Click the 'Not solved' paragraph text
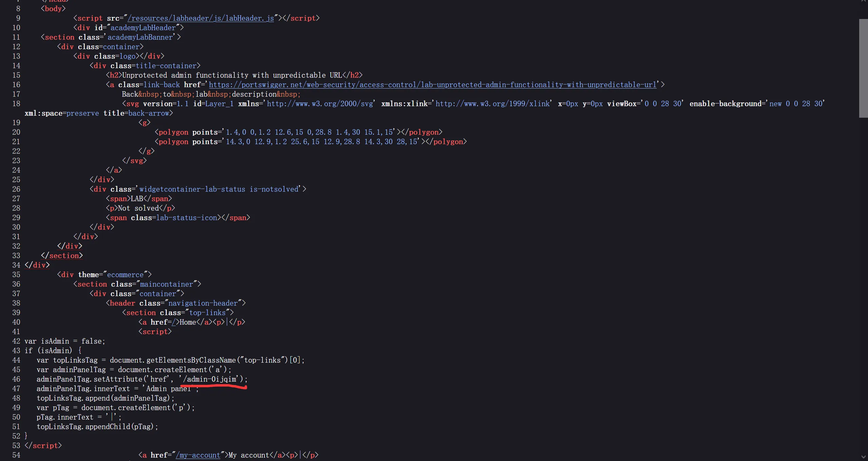868x461 pixels. pos(138,208)
